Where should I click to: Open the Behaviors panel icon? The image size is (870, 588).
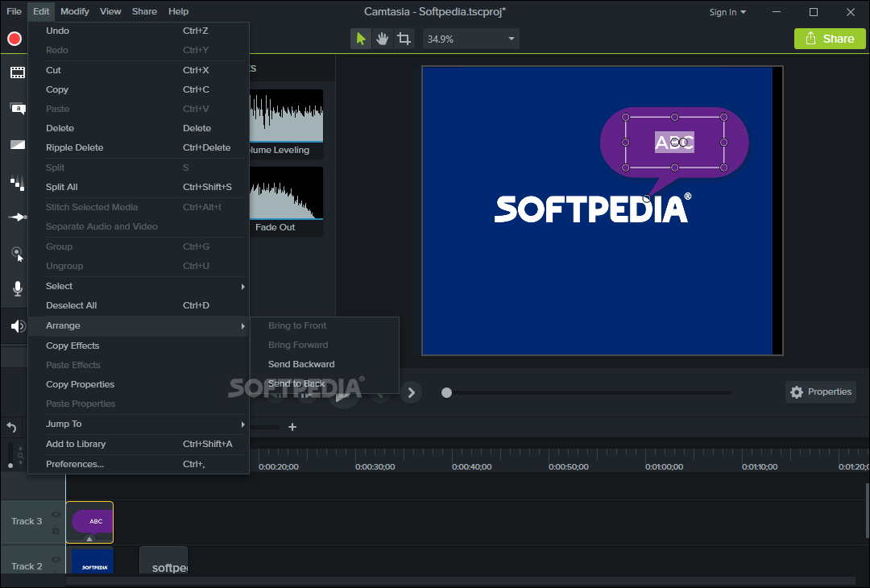pyautogui.click(x=18, y=181)
